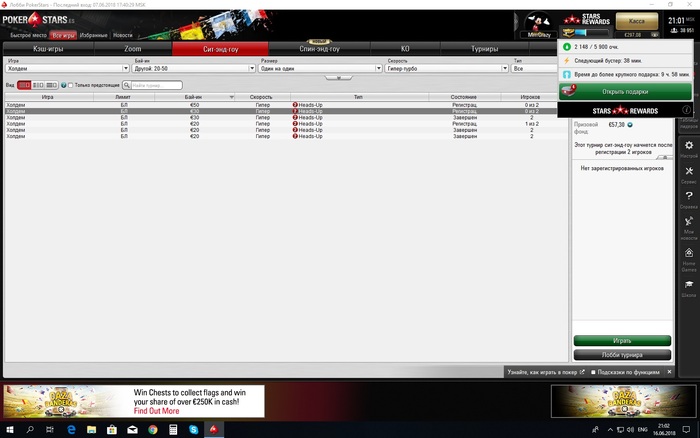
Task: Click the blue prize pool info icon
Action: point(630,125)
